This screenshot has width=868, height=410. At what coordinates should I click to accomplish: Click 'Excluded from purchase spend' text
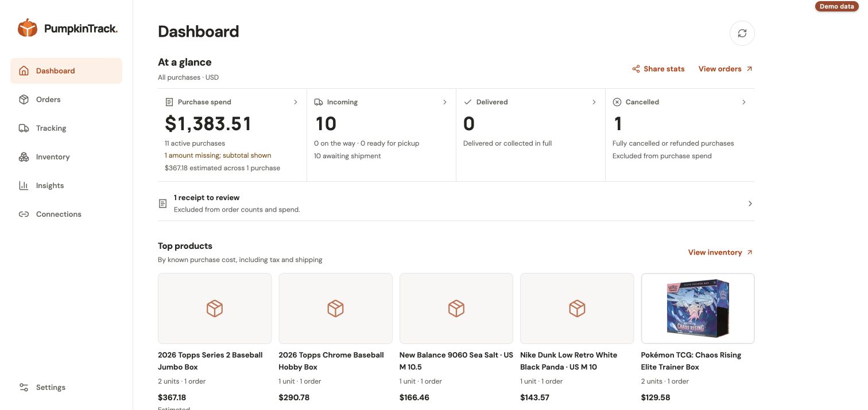(x=662, y=156)
